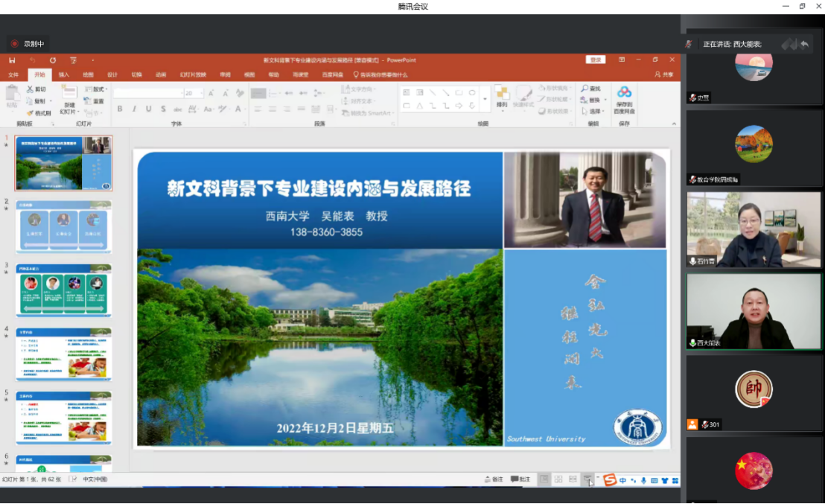Click the 登录 button in title bar
Image resolution: width=825 pixels, height=504 pixels.
[x=595, y=59]
